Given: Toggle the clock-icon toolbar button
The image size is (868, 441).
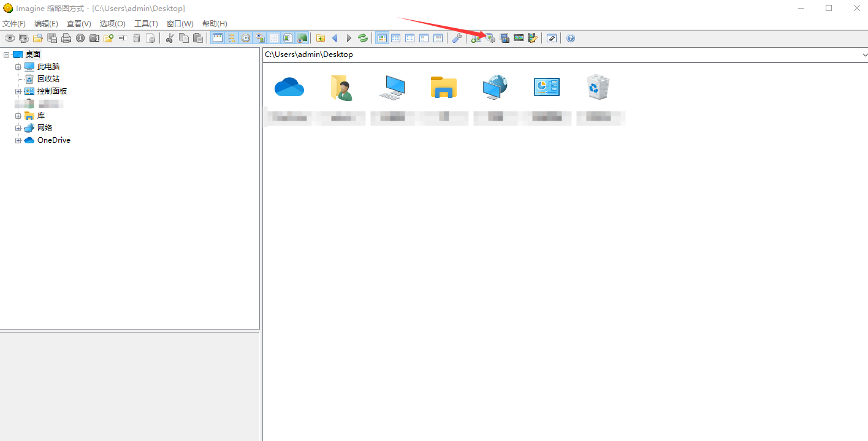Looking at the screenshot, I should 246,38.
